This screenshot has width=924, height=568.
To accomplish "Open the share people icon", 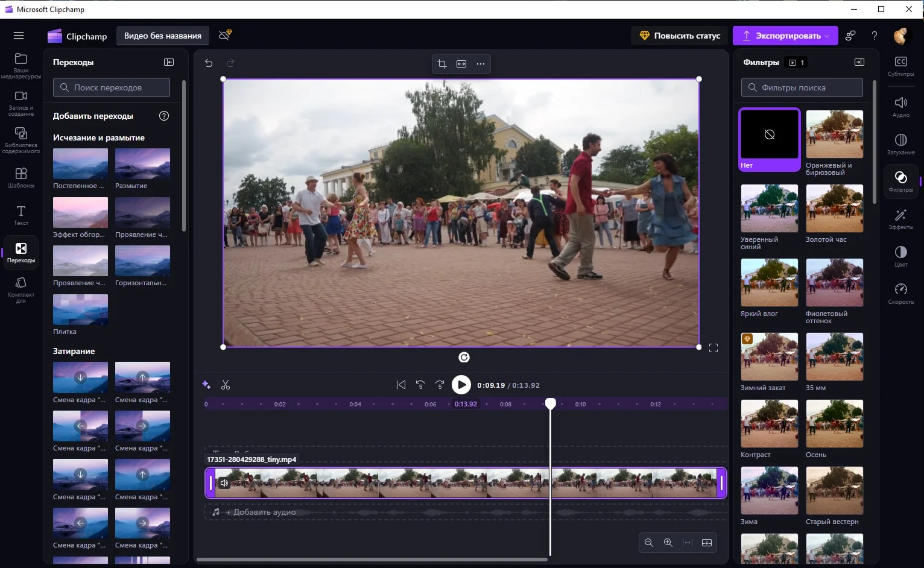I will coord(850,36).
